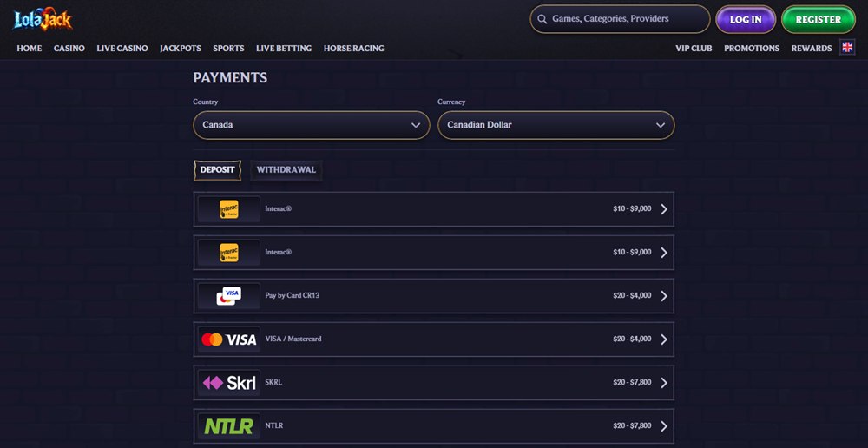
Task: Open the Rewards link
Action: (x=812, y=48)
